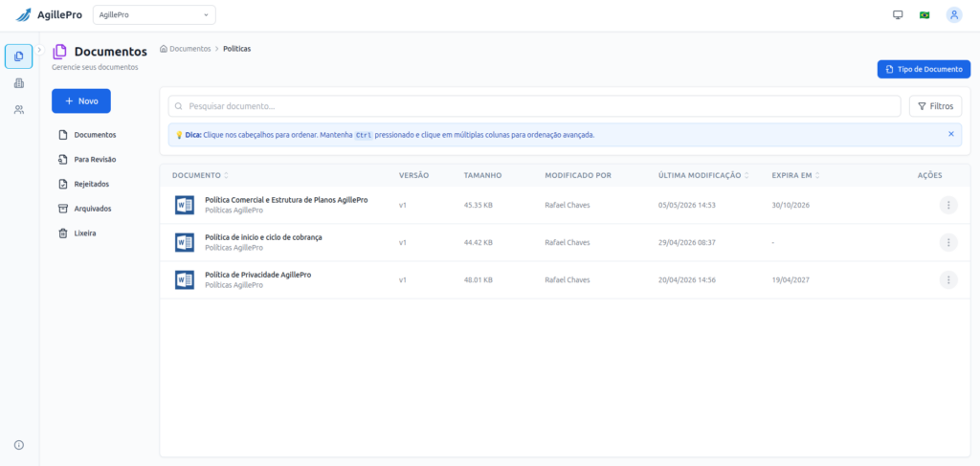
Task: Open the buildings icon in left rail
Action: click(19, 83)
